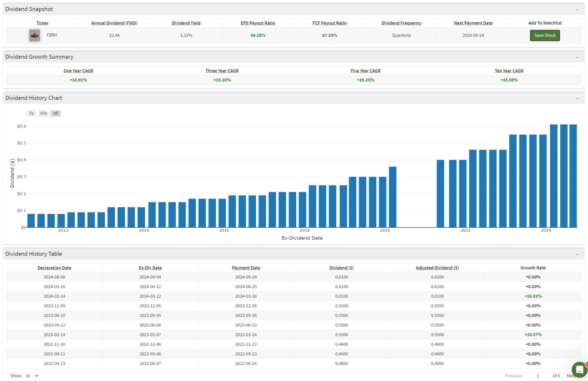Collapse the Dividend Growth Summary panel
This screenshot has height=381, width=588.
pyautogui.click(x=577, y=57)
